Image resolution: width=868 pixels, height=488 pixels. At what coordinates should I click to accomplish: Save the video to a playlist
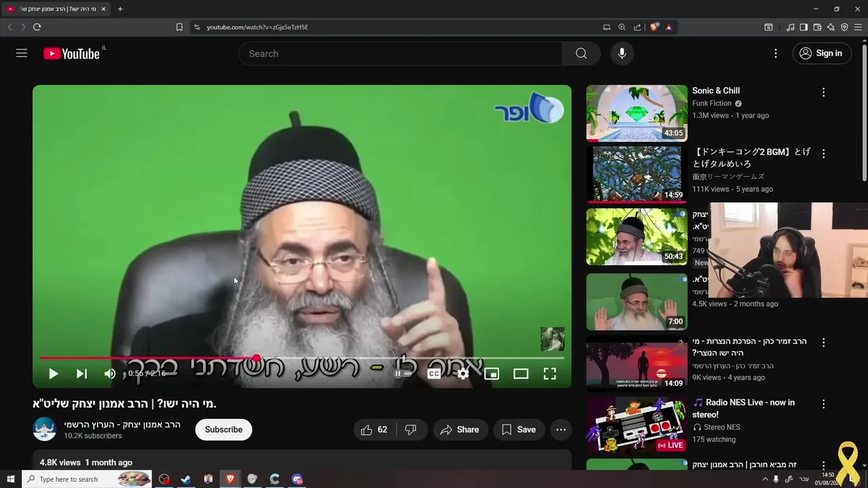pos(519,430)
